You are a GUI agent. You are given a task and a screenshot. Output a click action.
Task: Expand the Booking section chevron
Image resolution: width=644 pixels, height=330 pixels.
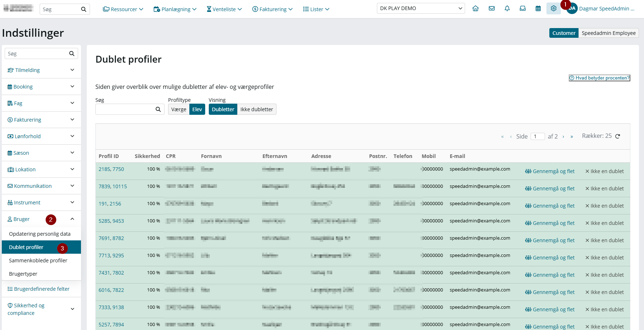(x=72, y=86)
